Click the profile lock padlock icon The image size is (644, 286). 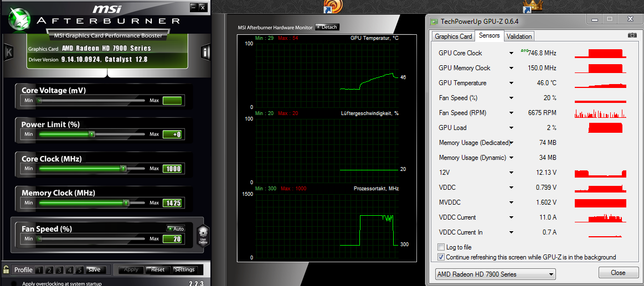click(6, 269)
